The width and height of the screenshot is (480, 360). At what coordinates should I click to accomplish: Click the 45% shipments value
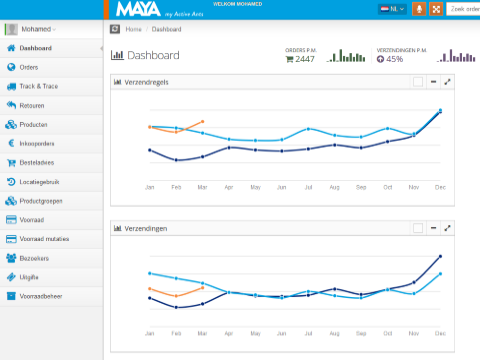pos(394,59)
